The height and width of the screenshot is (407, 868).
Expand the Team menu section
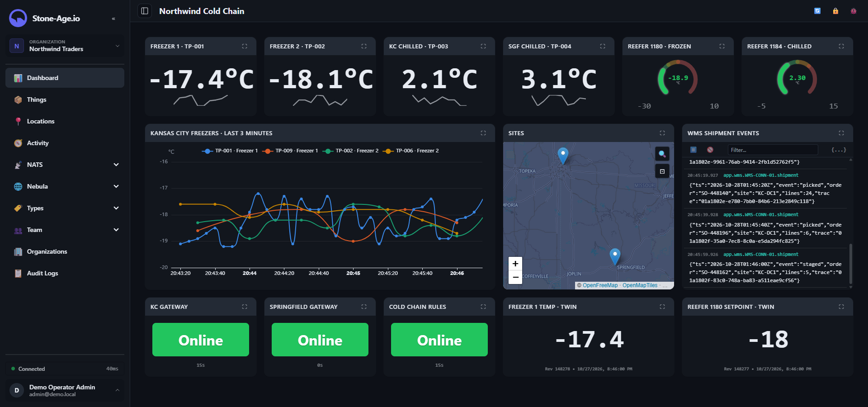coord(65,230)
